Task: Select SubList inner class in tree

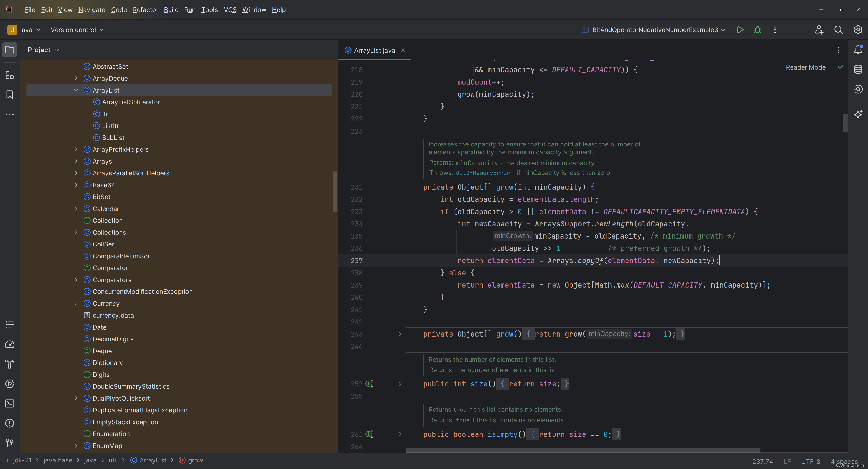Action: point(108,138)
